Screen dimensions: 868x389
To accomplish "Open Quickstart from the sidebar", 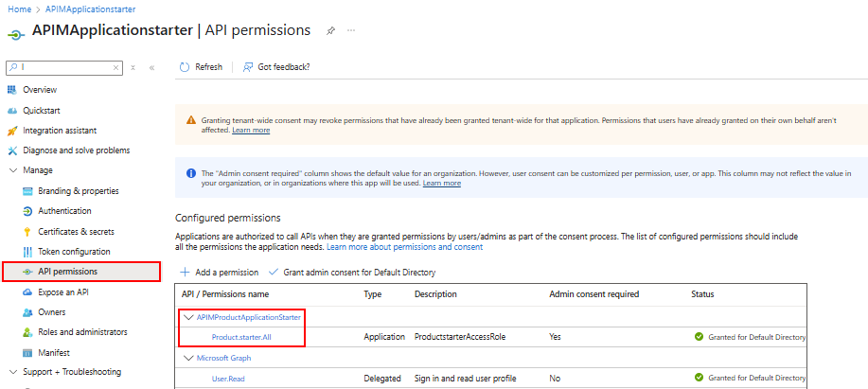I will click(43, 110).
